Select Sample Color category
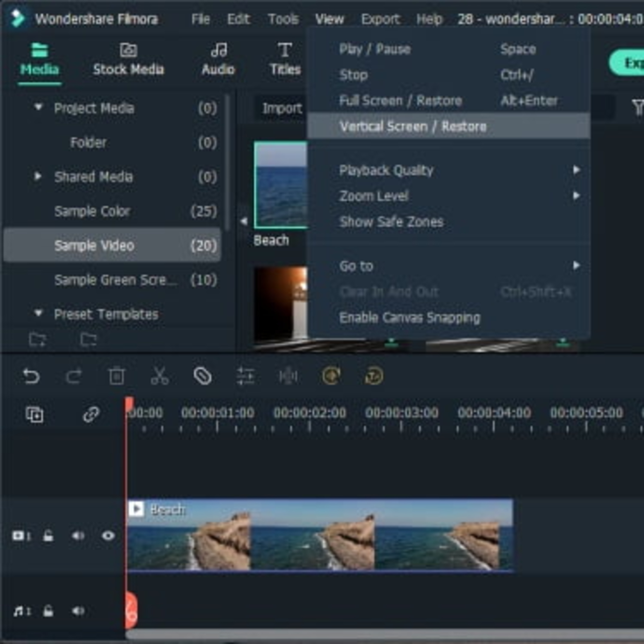The width and height of the screenshot is (644, 644). click(112, 211)
